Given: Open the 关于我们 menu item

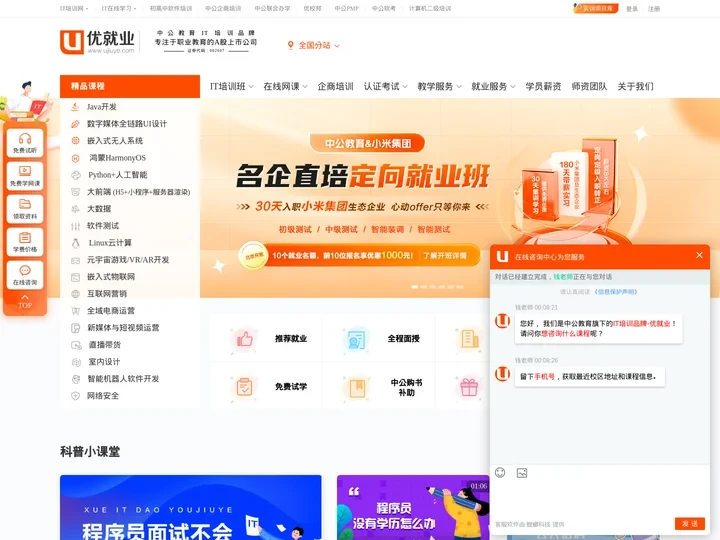Looking at the screenshot, I should pyautogui.click(x=635, y=86).
